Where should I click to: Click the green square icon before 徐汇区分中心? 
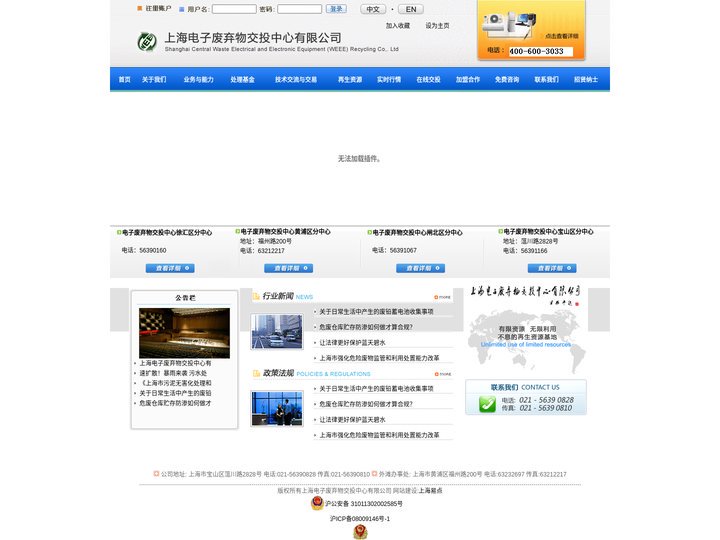(119, 232)
